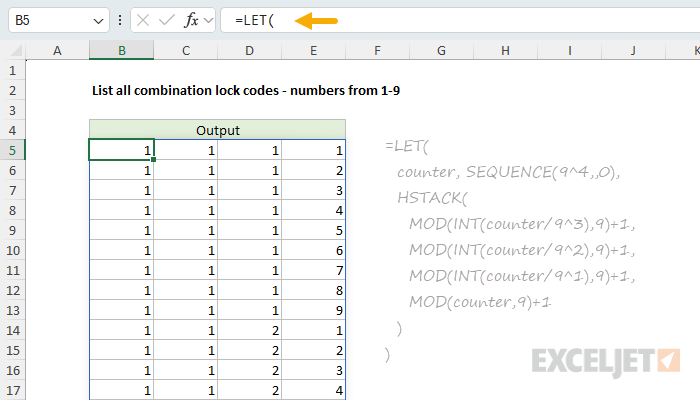
Task: Click the formula bar options dots handle
Action: (120, 20)
